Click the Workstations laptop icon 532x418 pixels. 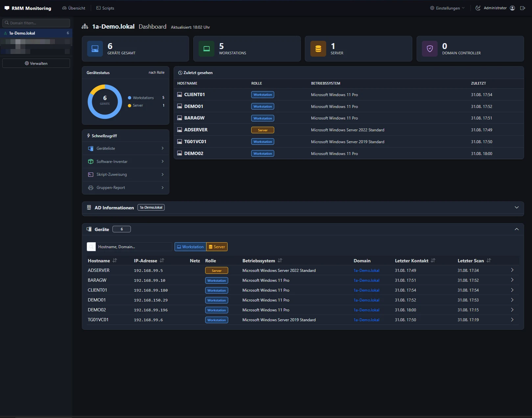(x=206, y=49)
